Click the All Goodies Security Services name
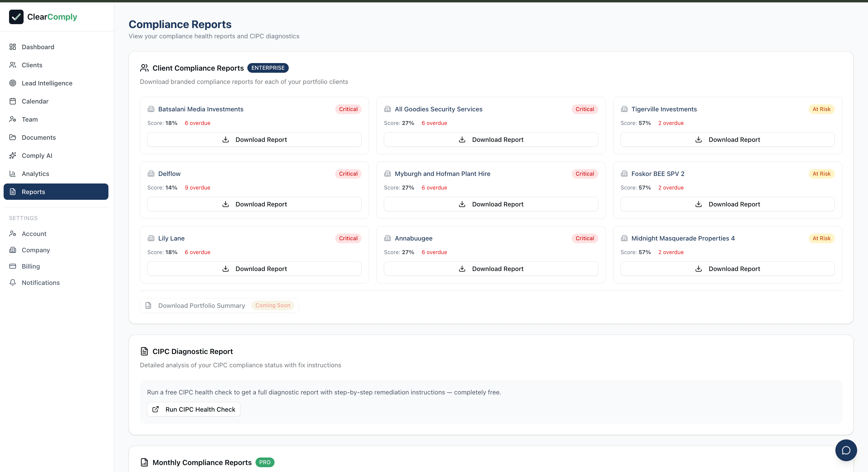This screenshot has width=868, height=472. [439, 109]
